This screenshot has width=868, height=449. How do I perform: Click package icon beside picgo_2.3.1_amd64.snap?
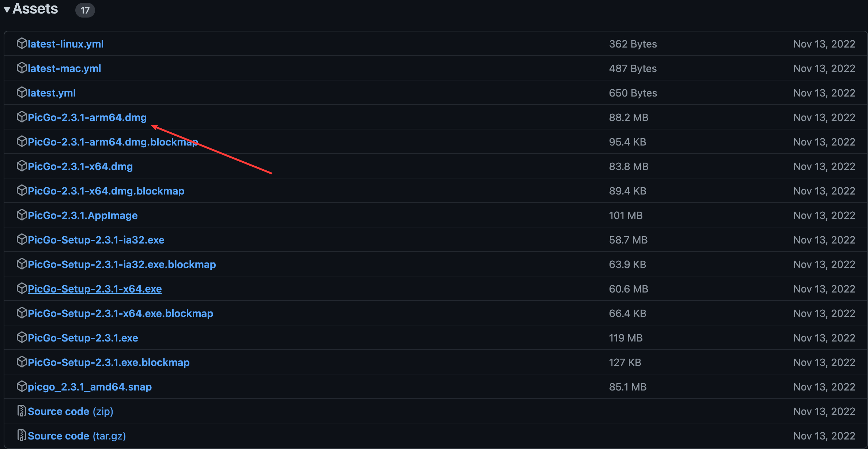[x=22, y=386]
